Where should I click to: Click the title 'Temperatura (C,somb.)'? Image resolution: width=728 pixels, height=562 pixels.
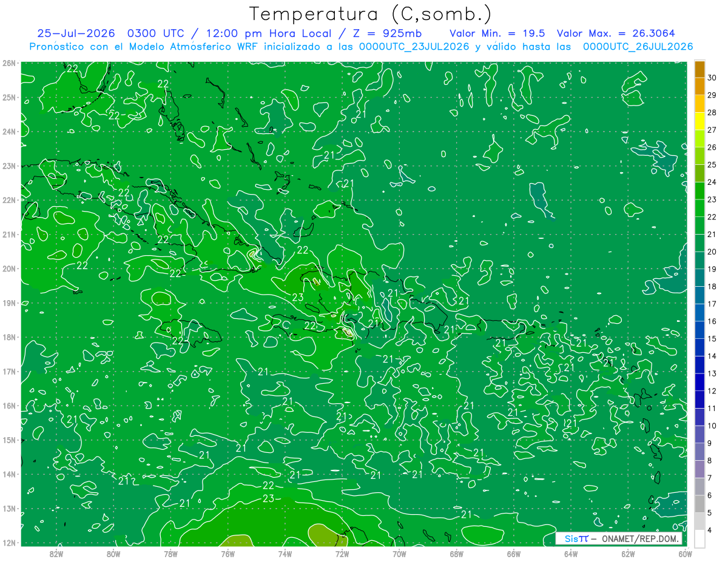pos(371,13)
